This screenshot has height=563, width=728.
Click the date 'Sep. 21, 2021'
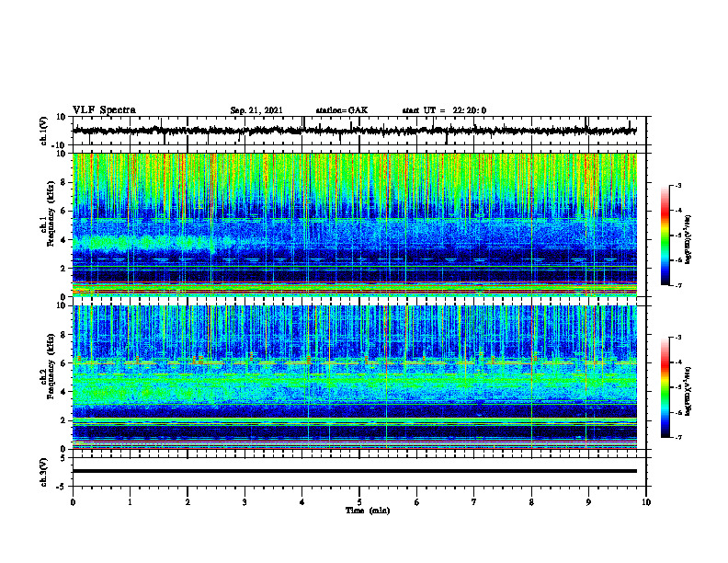click(x=256, y=110)
